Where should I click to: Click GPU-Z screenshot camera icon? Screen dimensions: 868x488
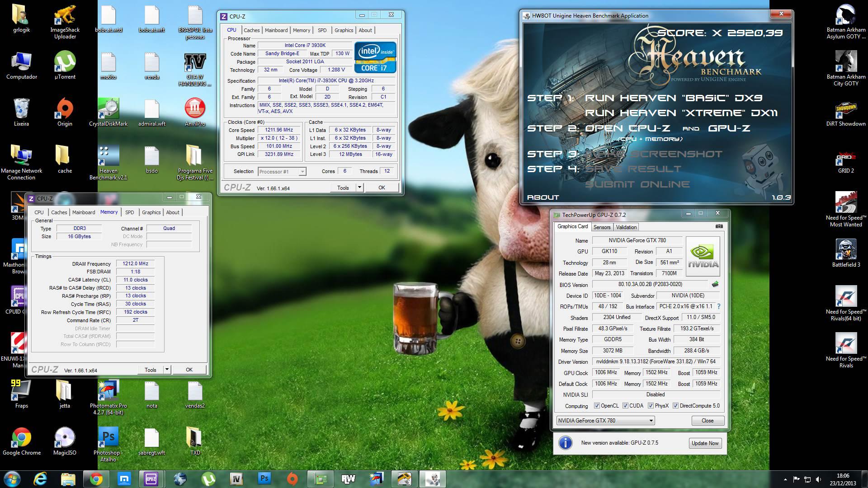click(x=719, y=226)
